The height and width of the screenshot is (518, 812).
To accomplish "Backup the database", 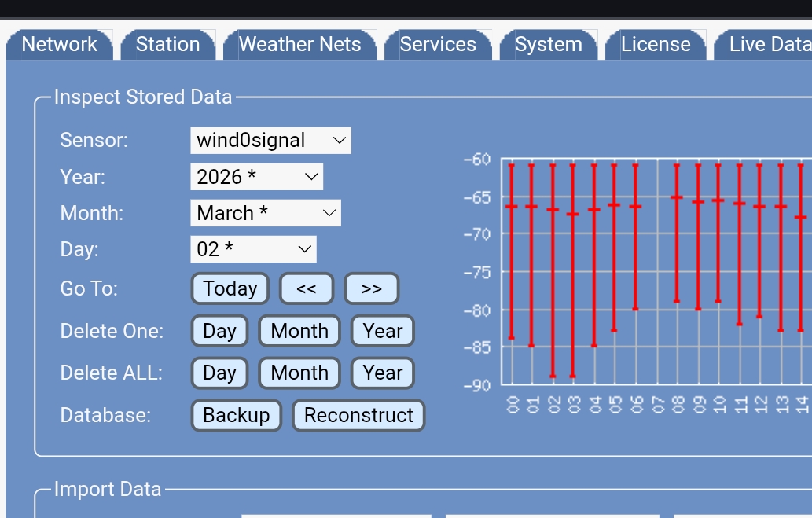I will (236, 415).
